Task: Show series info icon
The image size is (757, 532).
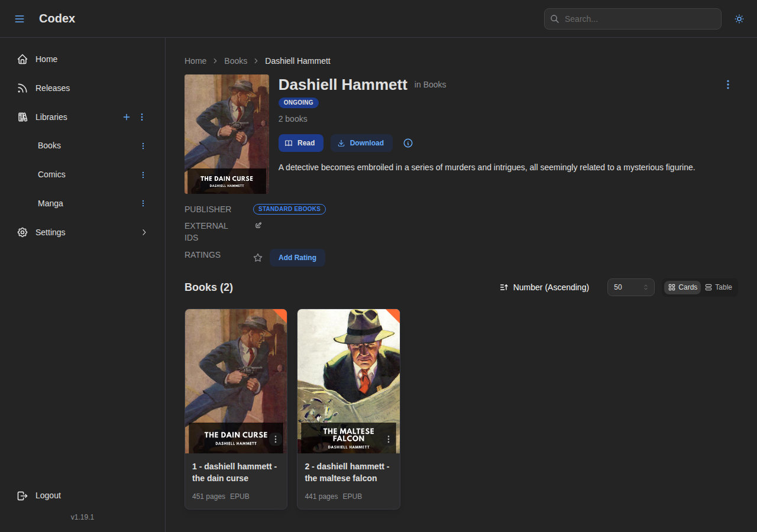Action: pyautogui.click(x=408, y=143)
